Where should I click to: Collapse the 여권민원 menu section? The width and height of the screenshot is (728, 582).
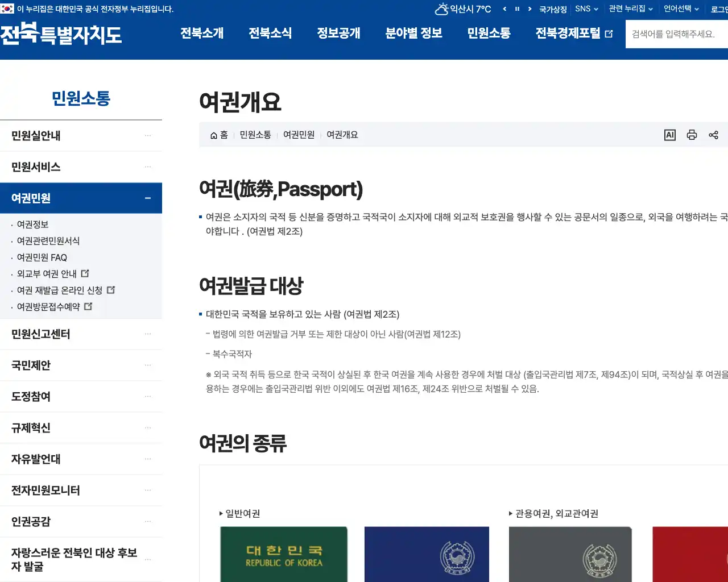coord(147,198)
